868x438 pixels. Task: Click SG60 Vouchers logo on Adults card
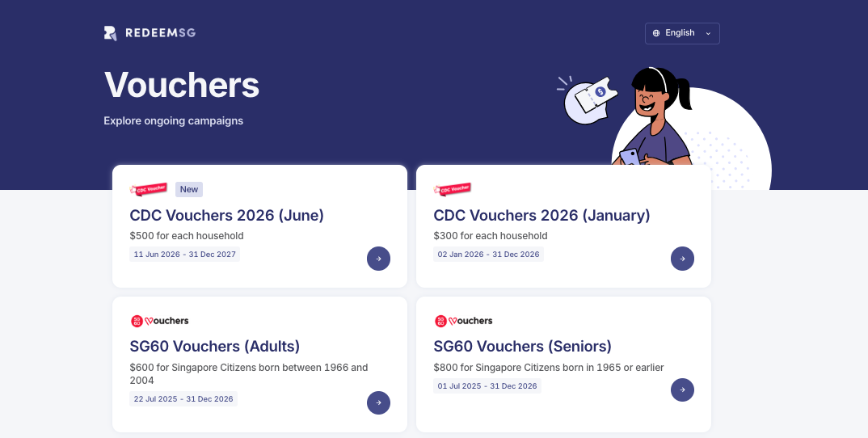click(x=159, y=321)
